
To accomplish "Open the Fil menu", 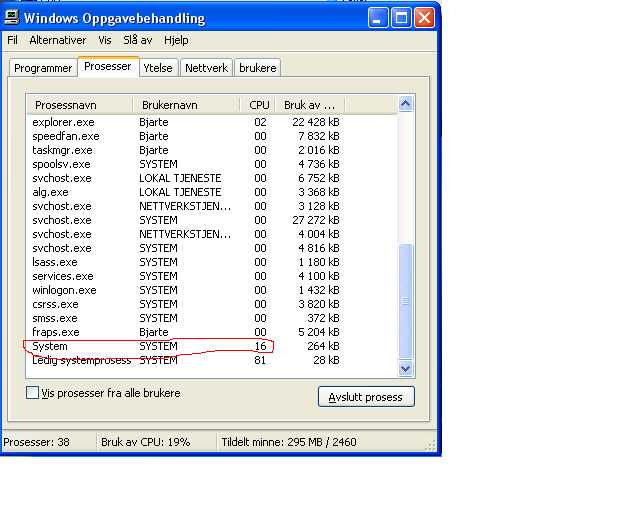I will pyautogui.click(x=12, y=40).
